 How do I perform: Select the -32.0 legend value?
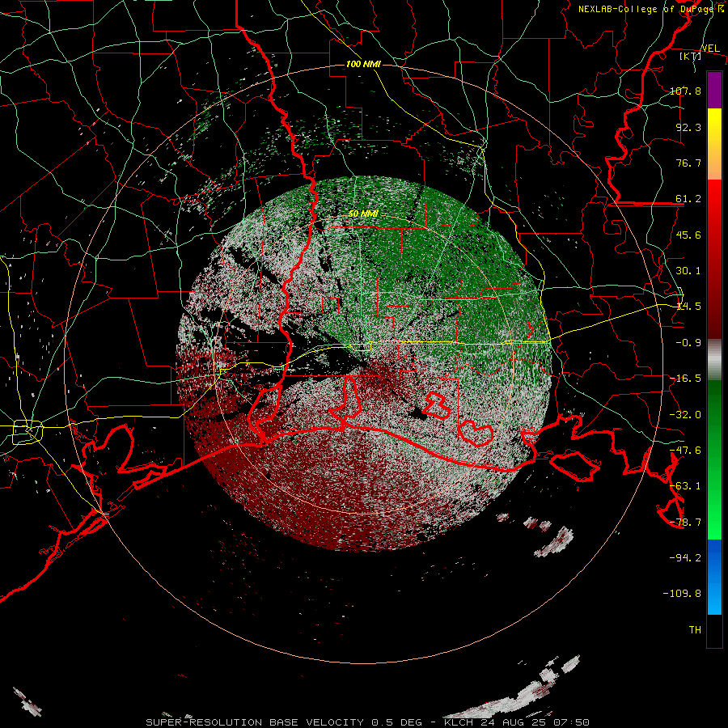pyautogui.click(x=685, y=415)
